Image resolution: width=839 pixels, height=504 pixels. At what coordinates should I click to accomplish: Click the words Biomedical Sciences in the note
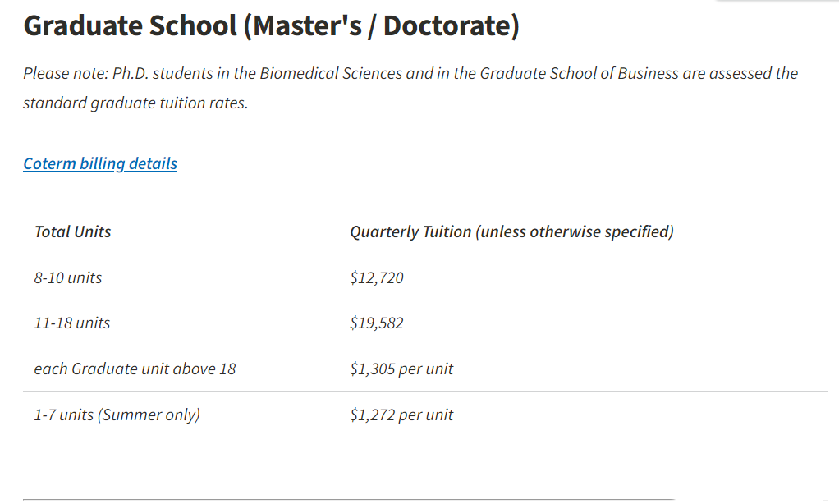(331, 73)
